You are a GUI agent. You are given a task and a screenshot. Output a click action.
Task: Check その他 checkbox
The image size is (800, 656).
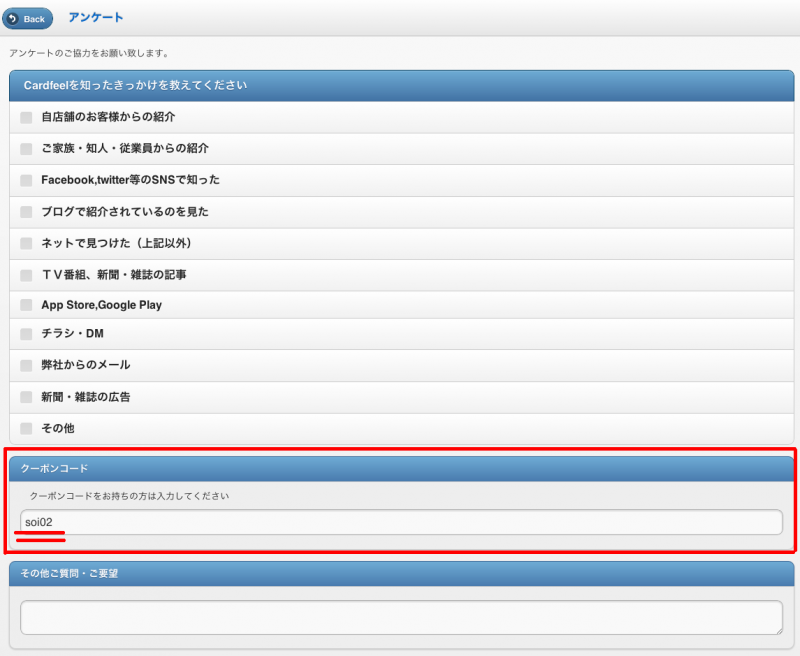pyautogui.click(x=26, y=428)
